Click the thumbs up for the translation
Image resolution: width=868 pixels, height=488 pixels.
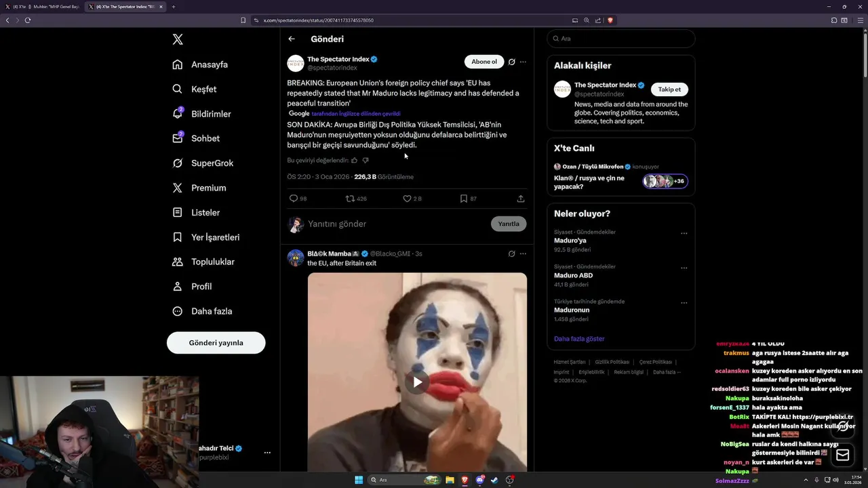click(354, 161)
